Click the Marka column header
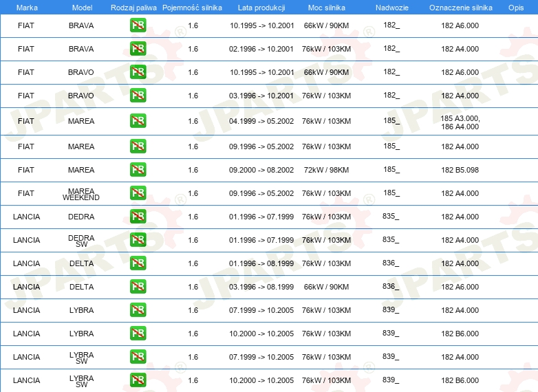Image resolution: width=538 pixels, height=392 pixels. tap(27, 8)
